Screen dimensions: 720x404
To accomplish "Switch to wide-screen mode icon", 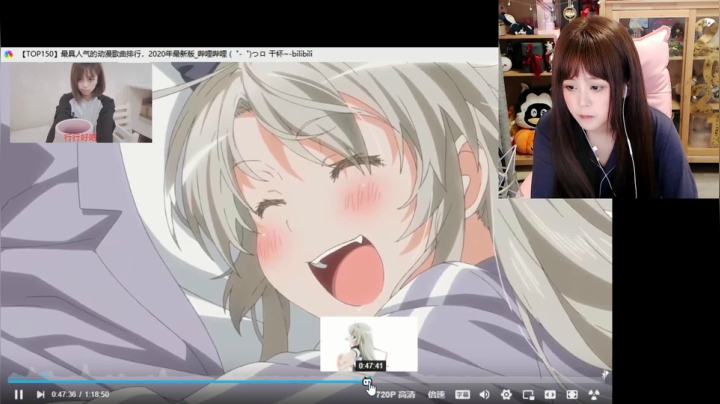I will [550, 394].
